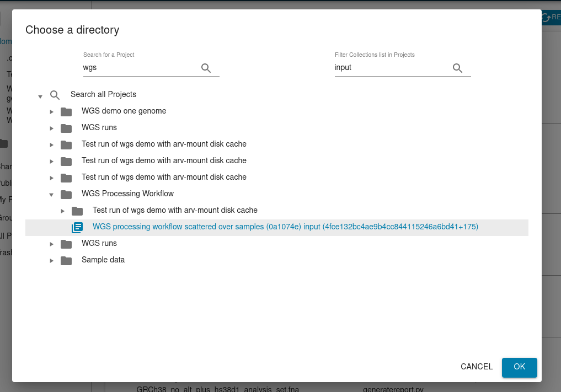This screenshot has width=561, height=392.
Task: Expand the Sample data folder
Action: (51, 261)
